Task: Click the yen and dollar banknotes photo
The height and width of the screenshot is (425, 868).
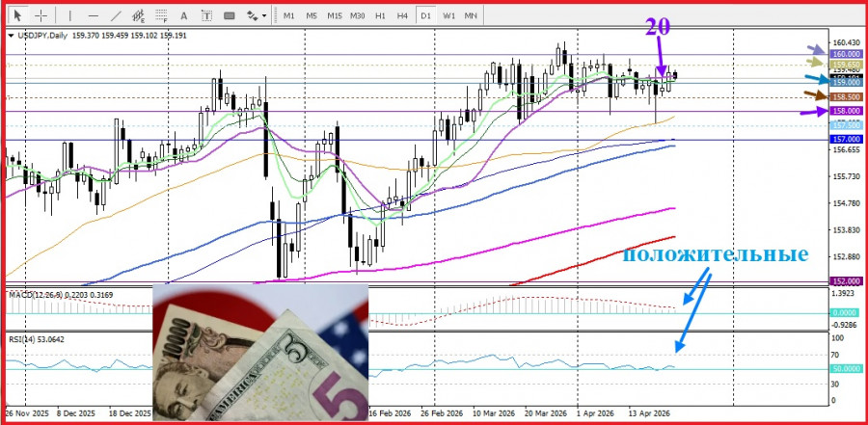Action: pyautogui.click(x=260, y=352)
